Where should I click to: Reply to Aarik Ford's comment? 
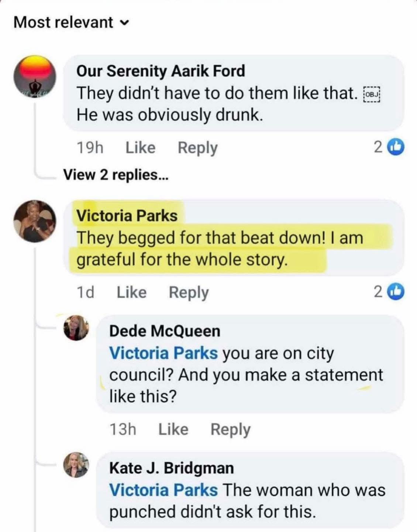[x=197, y=148]
